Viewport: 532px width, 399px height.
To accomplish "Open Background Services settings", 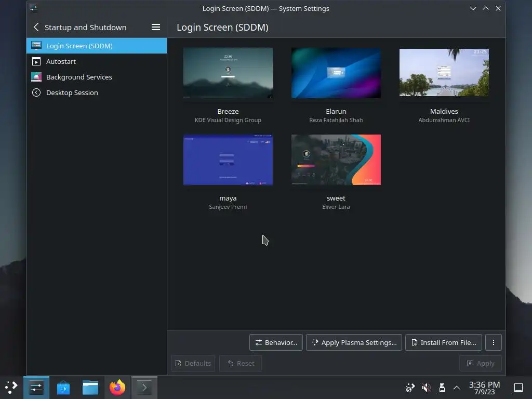I will (96, 77).
